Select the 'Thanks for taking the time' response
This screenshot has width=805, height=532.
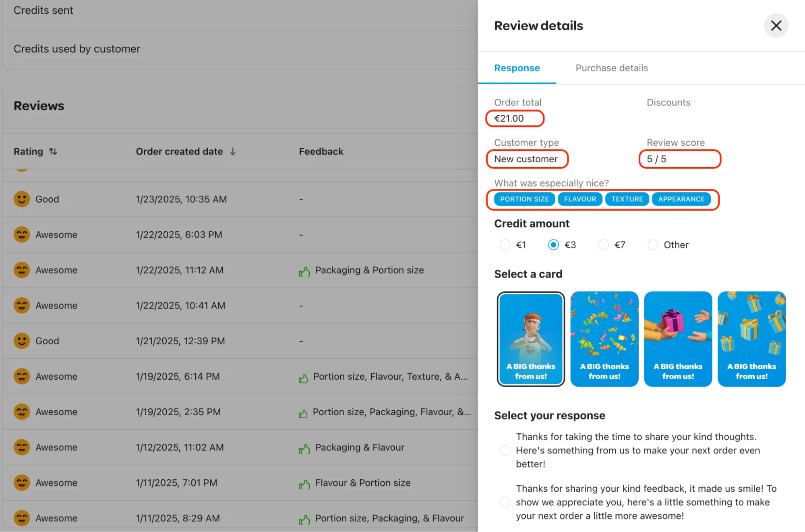[x=505, y=450]
